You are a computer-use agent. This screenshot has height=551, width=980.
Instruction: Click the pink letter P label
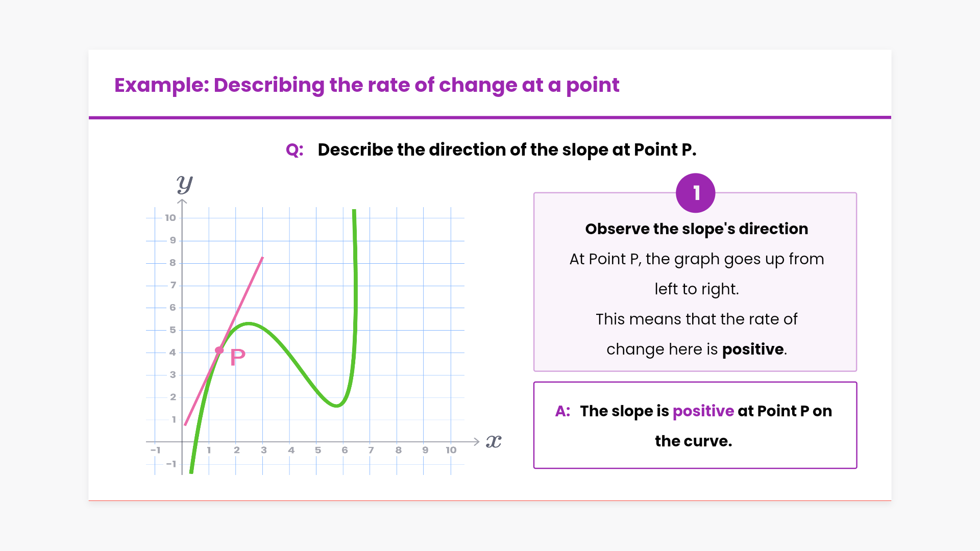pyautogui.click(x=238, y=357)
